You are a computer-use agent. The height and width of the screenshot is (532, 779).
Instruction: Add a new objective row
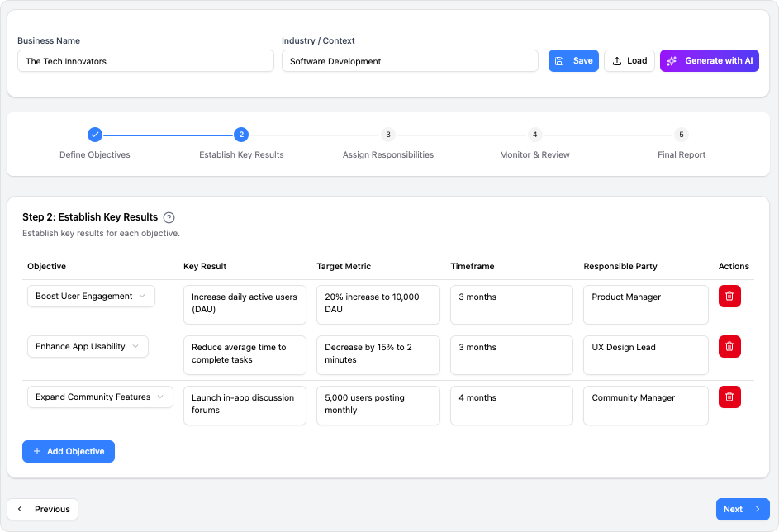click(69, 451)
